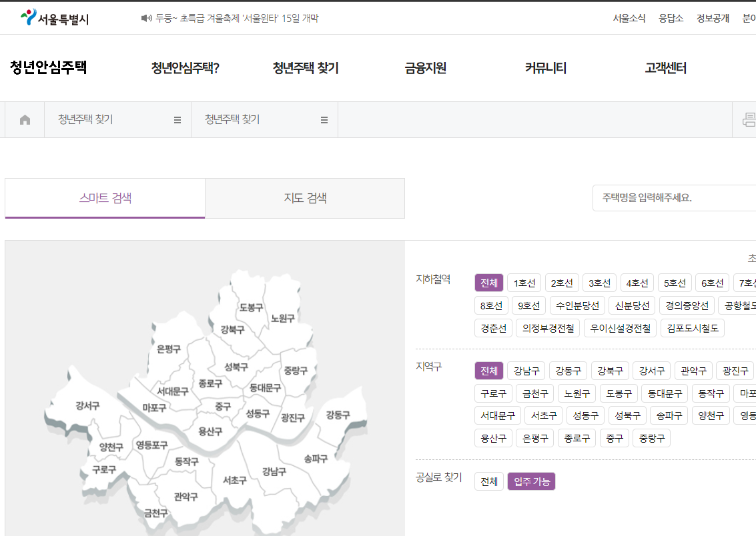Viewport: 756px width, 536px height.
Task: Open first 청년주택 찾기 breadcrumb hamburger menu
Action: pyautogui.click(x=177, y=120)
